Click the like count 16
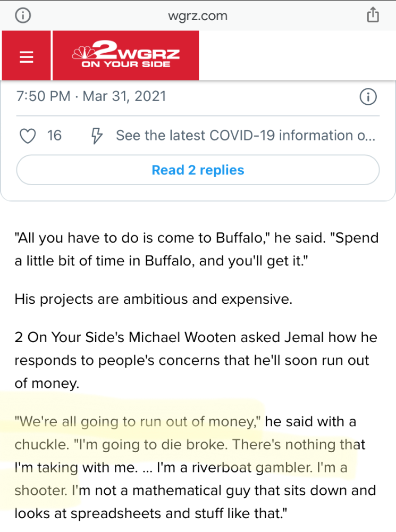The height and width of the screenshot is (532, 396). click(54, 135)
